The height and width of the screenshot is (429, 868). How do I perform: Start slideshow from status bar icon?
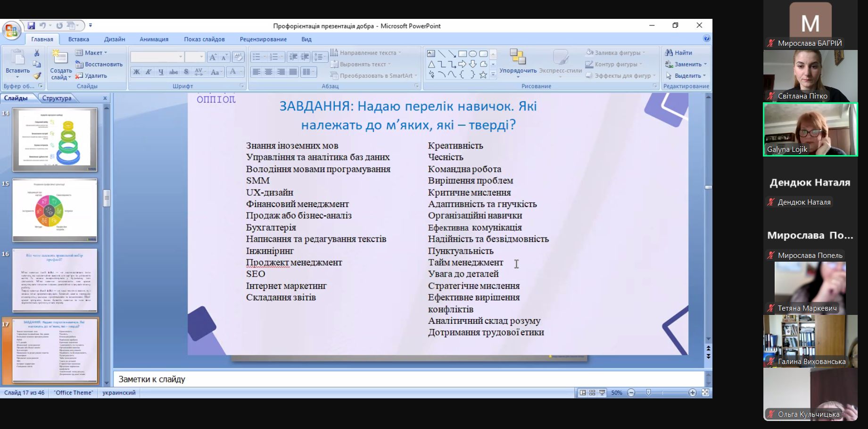point(602,393)
